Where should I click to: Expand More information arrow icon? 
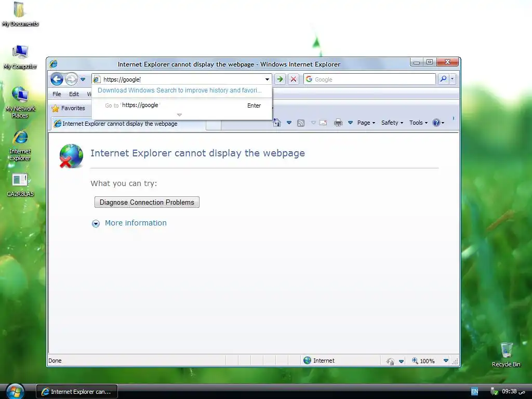96,223
